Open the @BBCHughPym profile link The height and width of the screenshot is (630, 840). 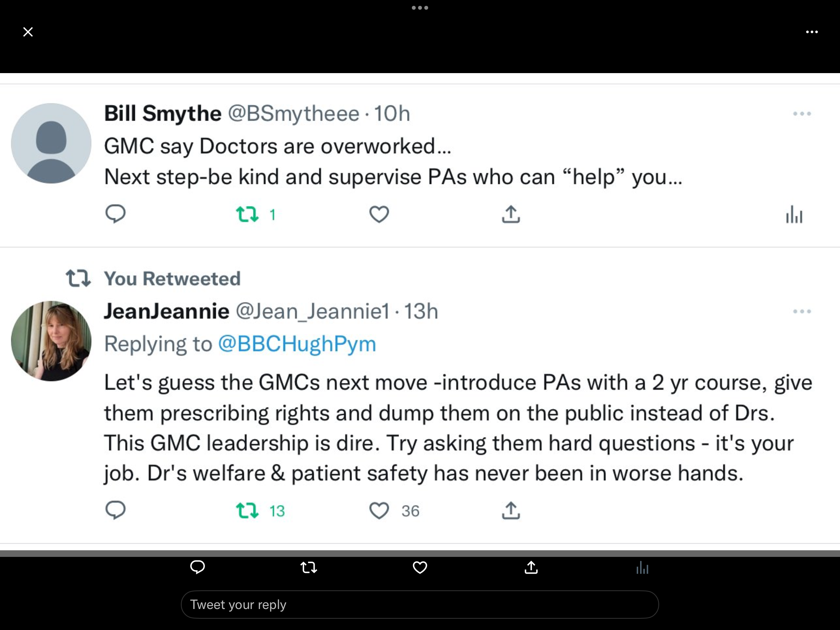click(x=297, y=344)
